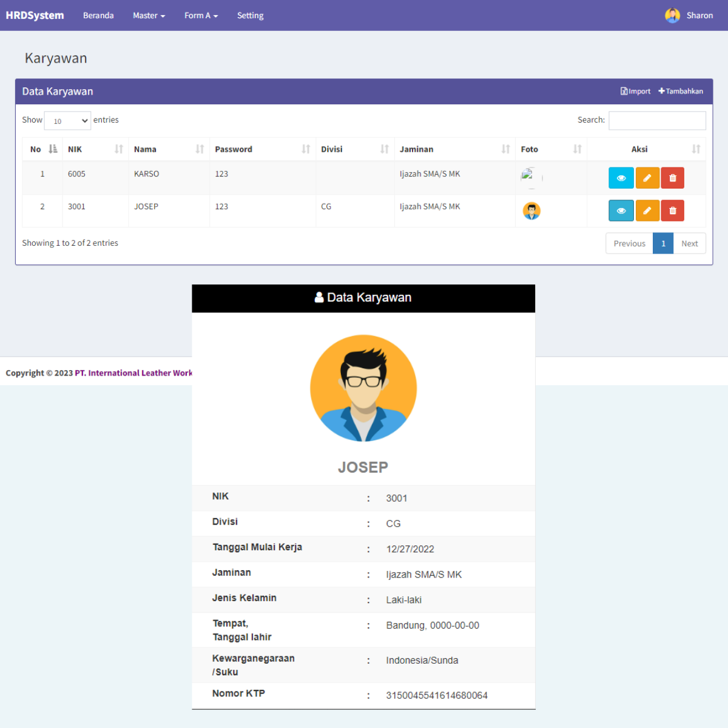Go to Next table page
Screen dimensions: 728x728
(x=689, y=243)
